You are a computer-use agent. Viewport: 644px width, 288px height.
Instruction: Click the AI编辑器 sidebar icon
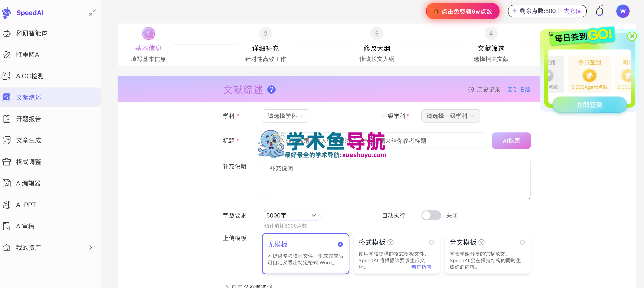(x=7, y=183)
